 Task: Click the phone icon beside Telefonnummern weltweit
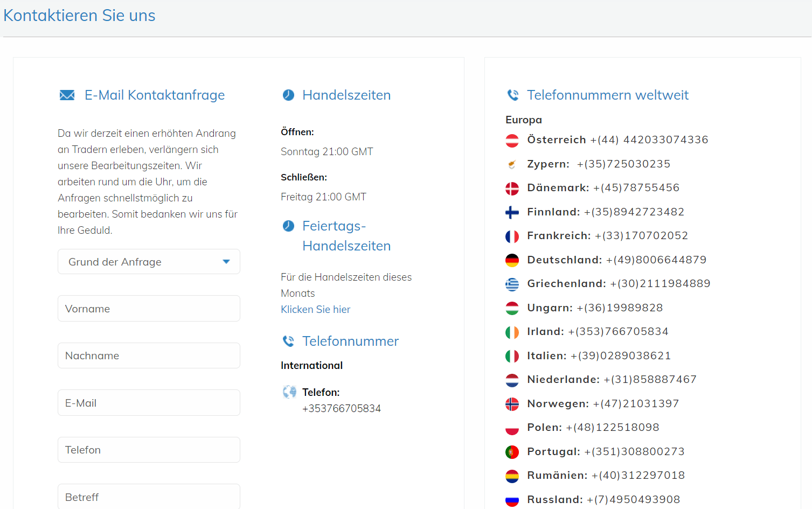(513, 95)
